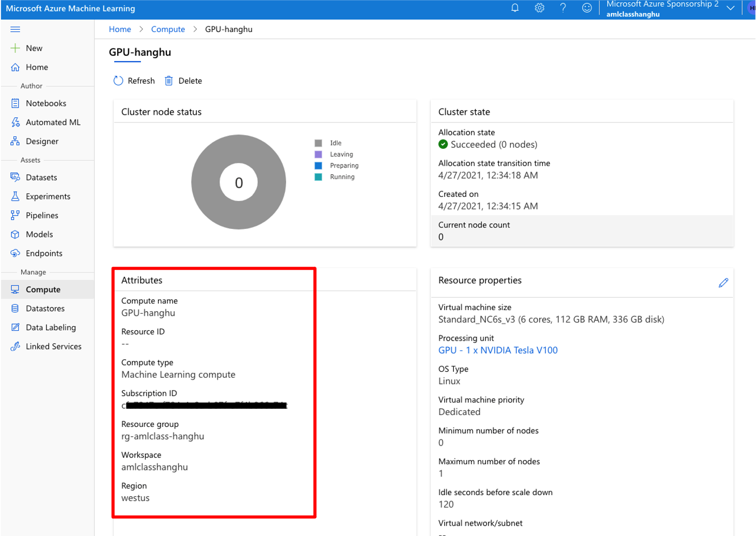756x536 pixels.
Task: Click the Dedicated priority value
Action: pos(459,412)
